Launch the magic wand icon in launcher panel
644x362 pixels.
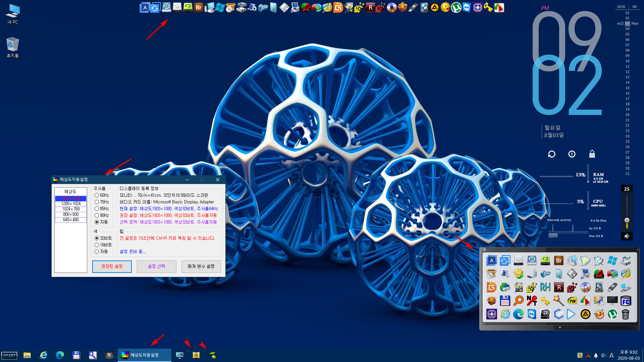(x=558, y=301)
